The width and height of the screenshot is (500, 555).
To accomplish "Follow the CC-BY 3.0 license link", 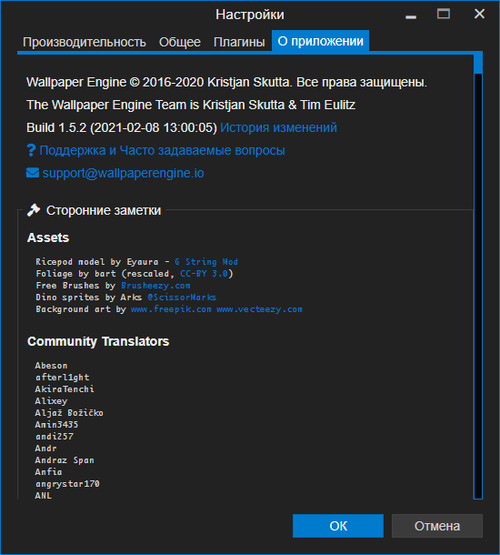I will 205,274.
